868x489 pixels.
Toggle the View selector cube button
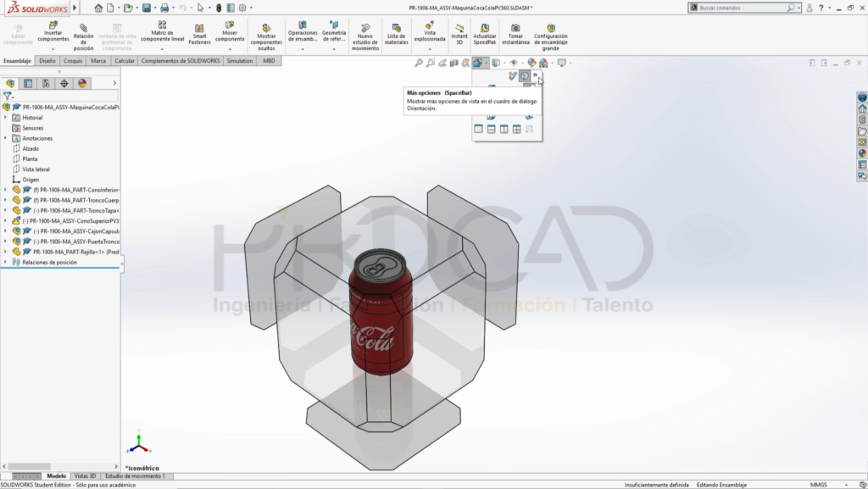[524, 75]
